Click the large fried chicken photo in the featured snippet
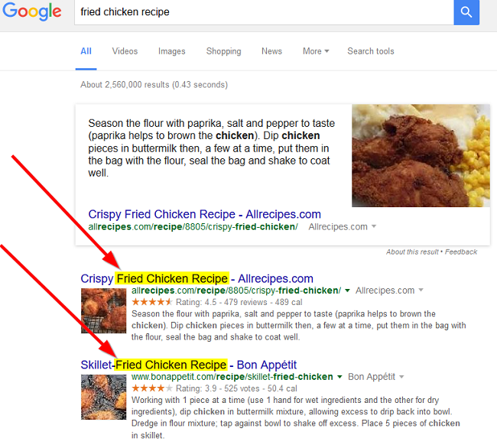The height and width of the screenshot is (448, 497). pos(421,155)
